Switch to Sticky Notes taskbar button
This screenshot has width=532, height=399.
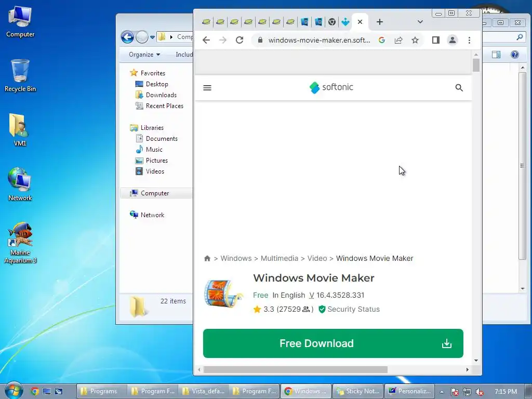[x=358, y=391]
